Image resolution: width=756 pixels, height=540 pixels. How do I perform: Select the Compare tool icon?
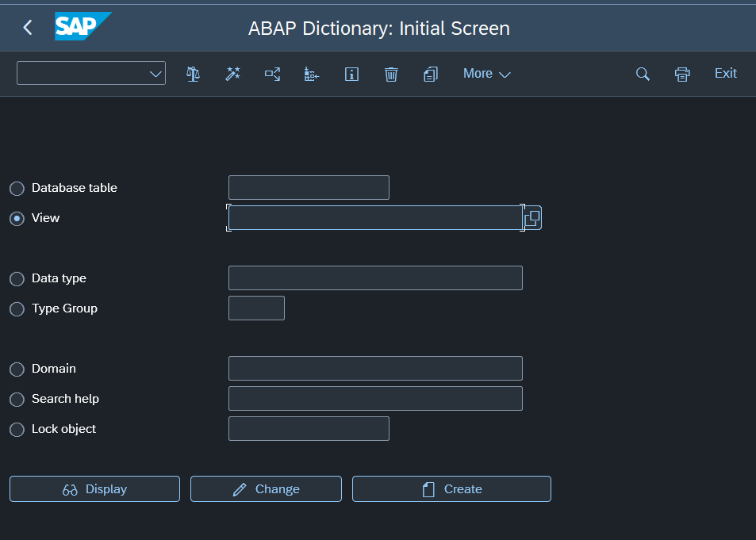[x=193, y=73]
